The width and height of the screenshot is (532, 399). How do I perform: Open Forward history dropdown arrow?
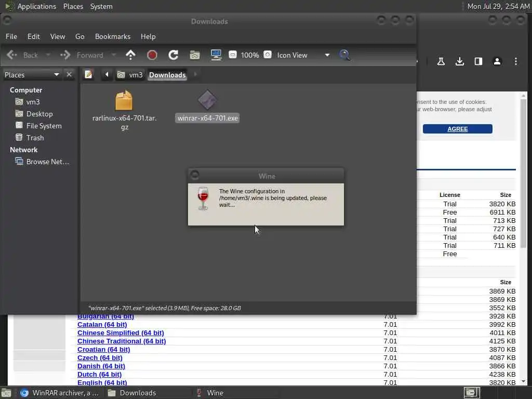[x=114, y=55]
